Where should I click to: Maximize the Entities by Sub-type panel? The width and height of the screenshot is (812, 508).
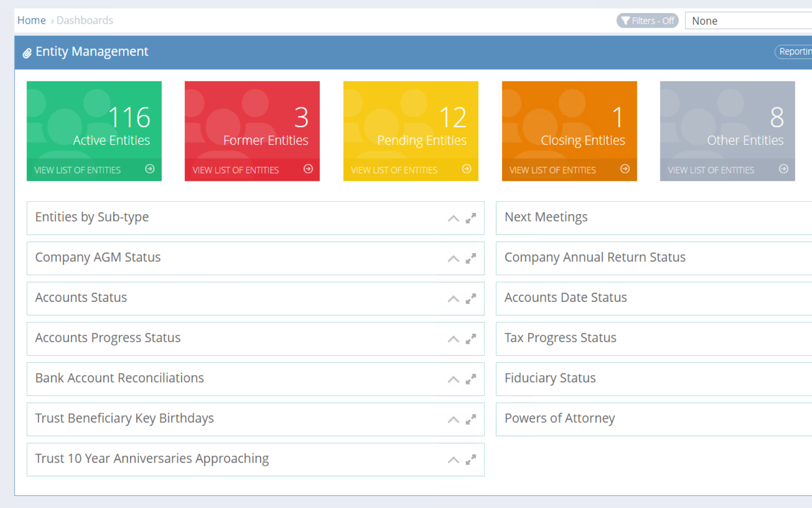coord(471,218)
